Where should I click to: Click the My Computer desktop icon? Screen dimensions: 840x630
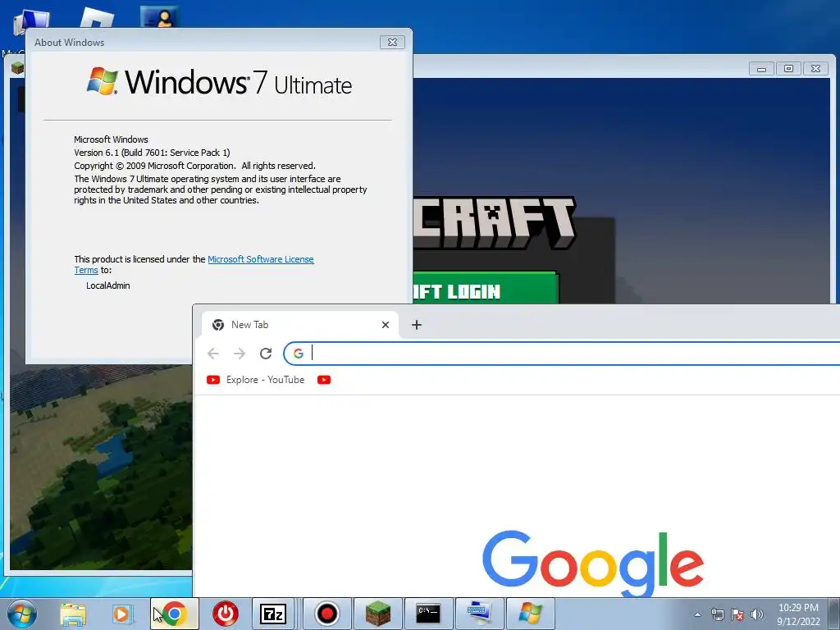point(30,21)
